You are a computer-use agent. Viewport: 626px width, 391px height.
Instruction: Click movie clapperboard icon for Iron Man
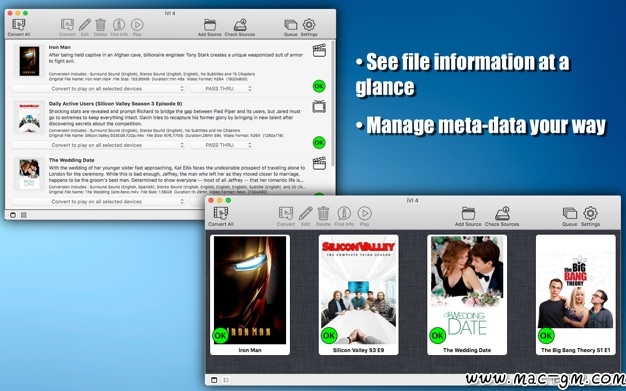pos(319,50)
